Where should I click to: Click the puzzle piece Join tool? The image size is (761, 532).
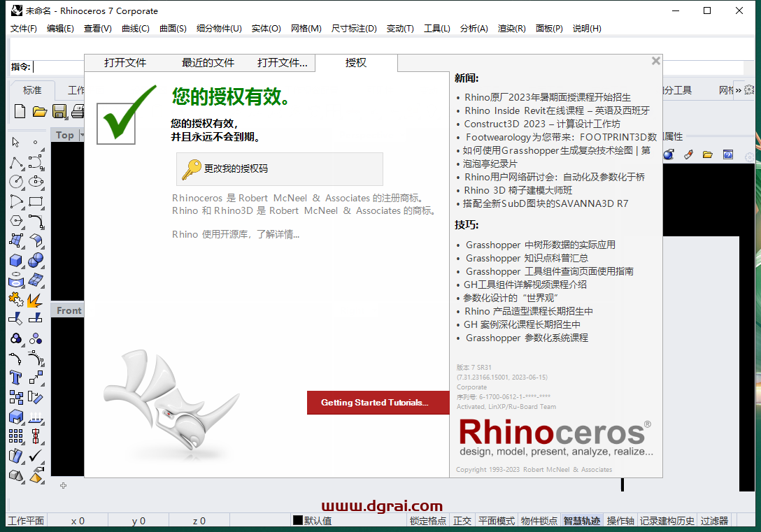pos(16,300)
